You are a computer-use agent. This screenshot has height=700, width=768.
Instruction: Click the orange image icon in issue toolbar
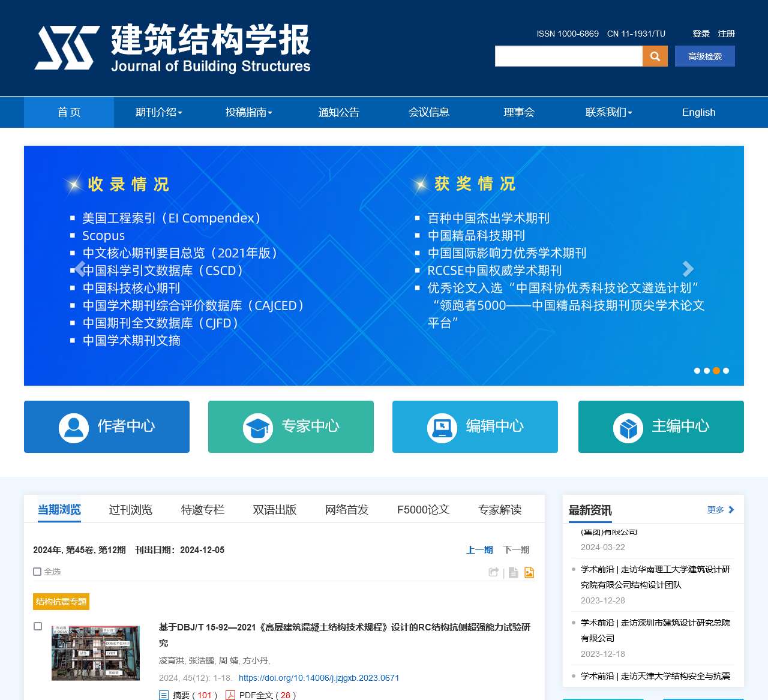529,573
